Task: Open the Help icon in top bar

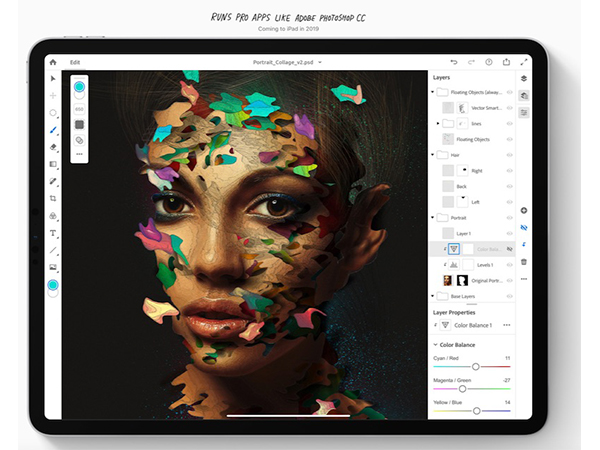Action: coord(489,62)
